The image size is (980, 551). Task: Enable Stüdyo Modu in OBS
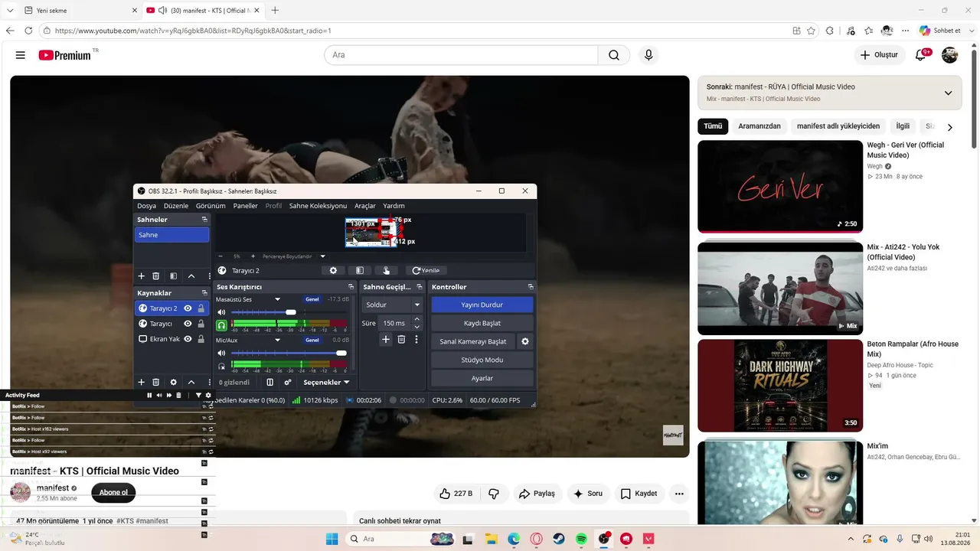pos(482,360)
